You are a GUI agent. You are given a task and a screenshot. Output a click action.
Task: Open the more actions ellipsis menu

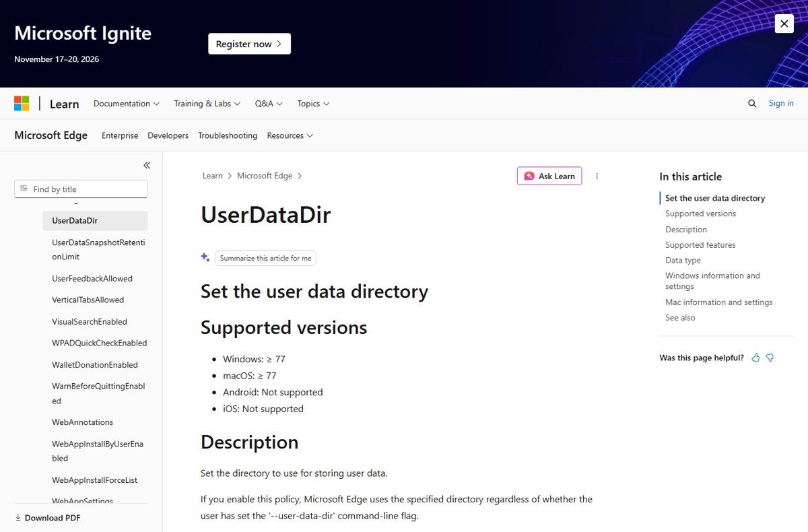(597, 176)
